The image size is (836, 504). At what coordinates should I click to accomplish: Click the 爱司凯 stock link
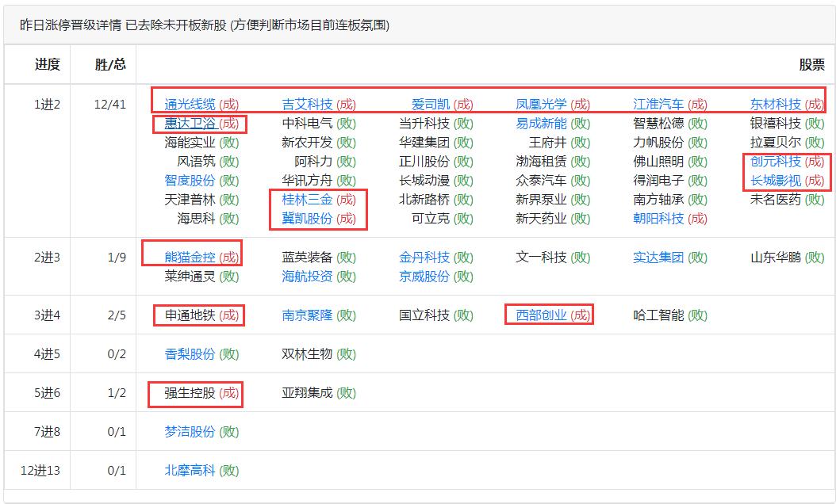431,105
